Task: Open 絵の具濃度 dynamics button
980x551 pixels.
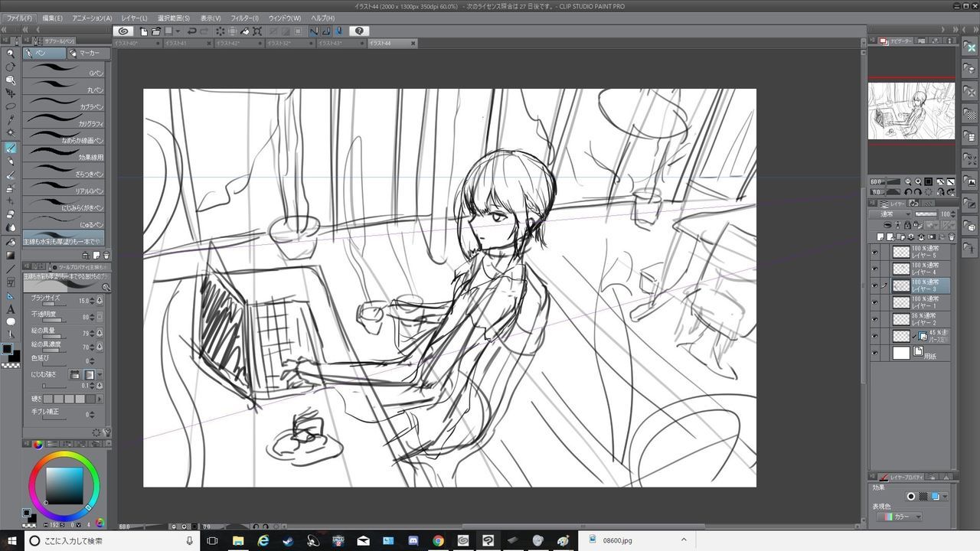Action: coord(100,347)
